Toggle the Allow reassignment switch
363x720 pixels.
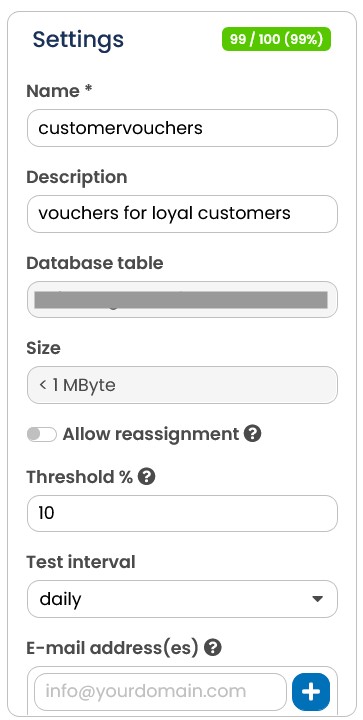42,434
